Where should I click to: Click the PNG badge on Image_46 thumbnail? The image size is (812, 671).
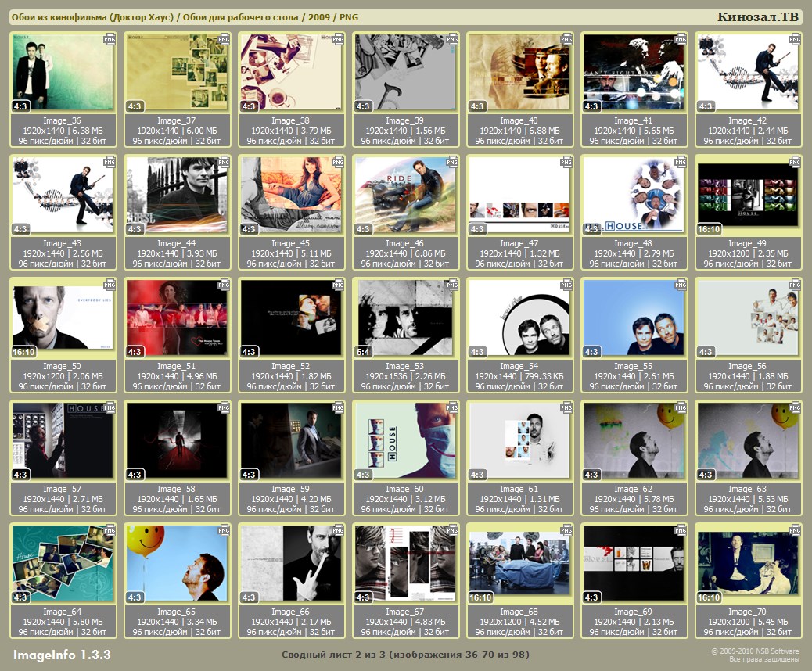tap(453, 161)
